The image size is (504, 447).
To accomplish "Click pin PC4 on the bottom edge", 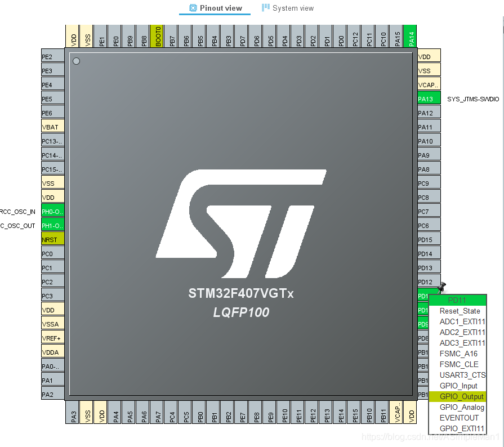I will 171,412.
